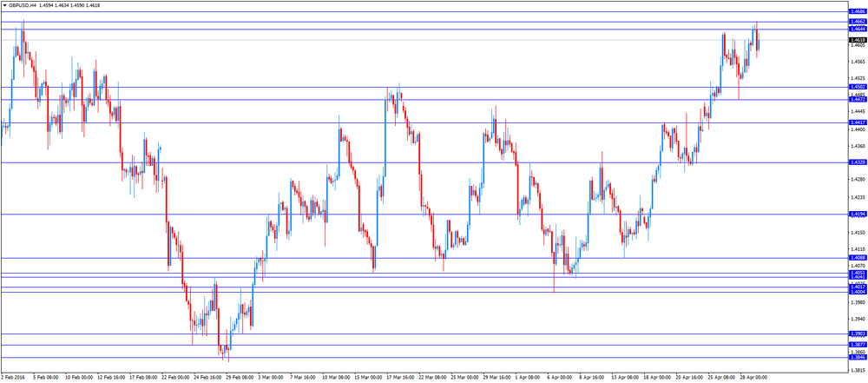The image size is (868, 383).
Task: Click the 25 Apr 08:00 time label
Action: (x=723, y=378)
